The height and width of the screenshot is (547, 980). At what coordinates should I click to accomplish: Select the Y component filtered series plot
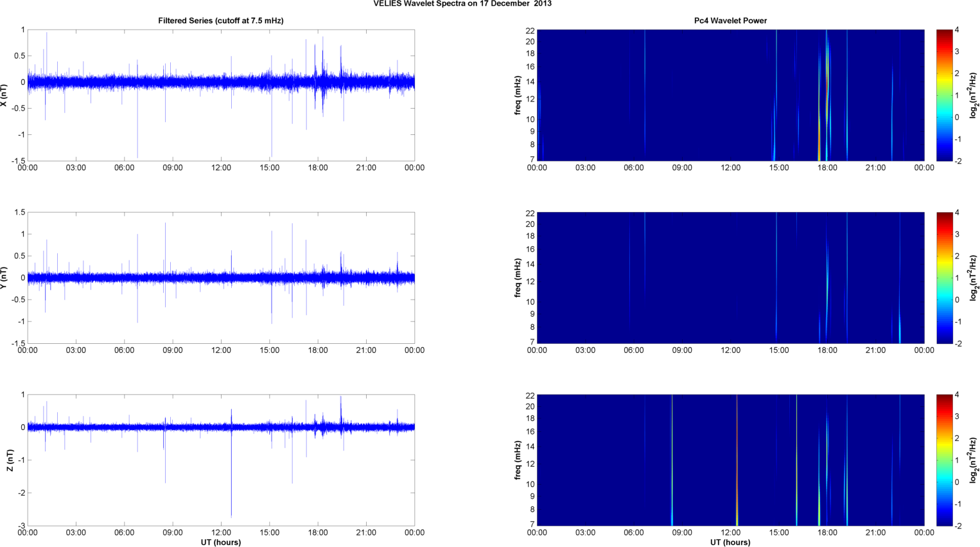click(221, 278)
